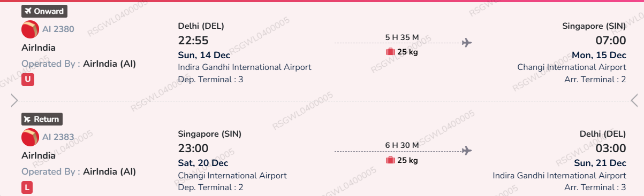
Task: Click departure time 22:55 from Delhi
Action: coord(193,41)
